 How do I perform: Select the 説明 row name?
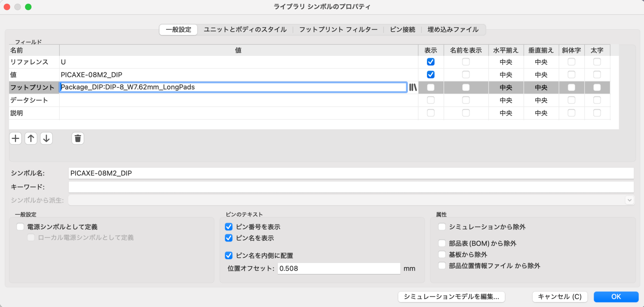tap(34, 113)
